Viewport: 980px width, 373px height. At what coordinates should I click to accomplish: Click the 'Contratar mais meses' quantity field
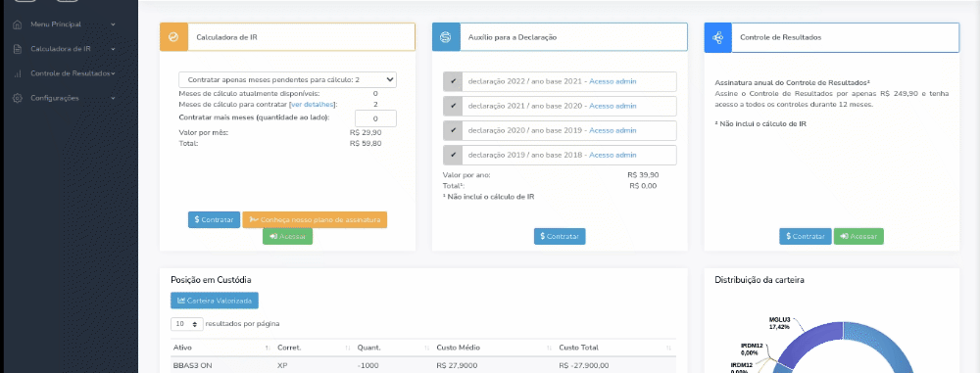375,118
